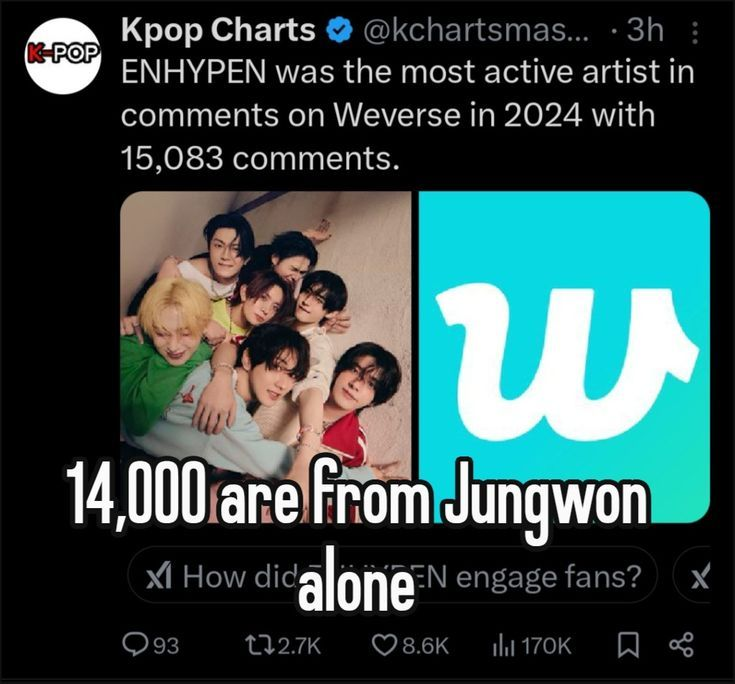
Task: Open the @kchartsmas handle link
Action: pyautogui.click(x=476, y=31)
